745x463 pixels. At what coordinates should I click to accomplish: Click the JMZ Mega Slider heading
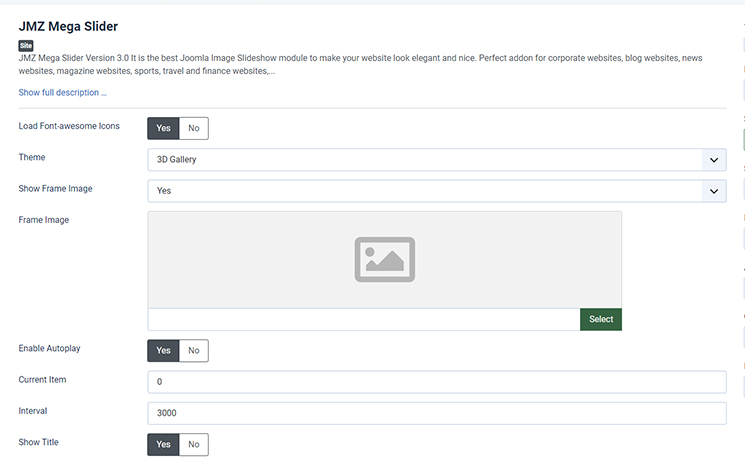68,27
